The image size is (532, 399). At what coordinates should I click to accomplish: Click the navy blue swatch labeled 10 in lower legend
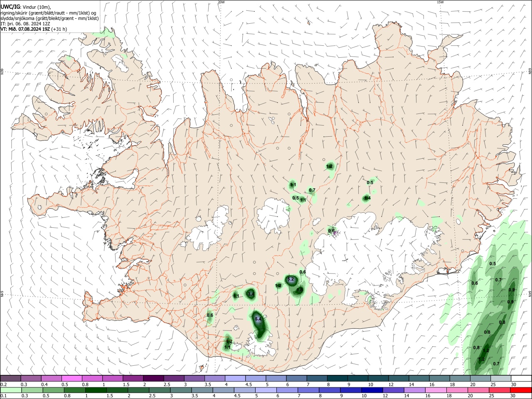pyautogui.click(x=371, y=390)
